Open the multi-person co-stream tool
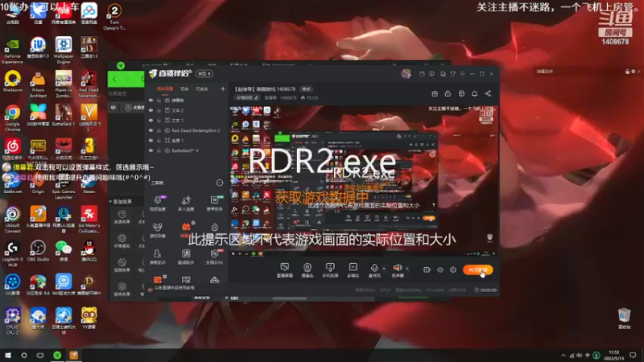This screenshot has width=644, height=362. pos(186,204)
